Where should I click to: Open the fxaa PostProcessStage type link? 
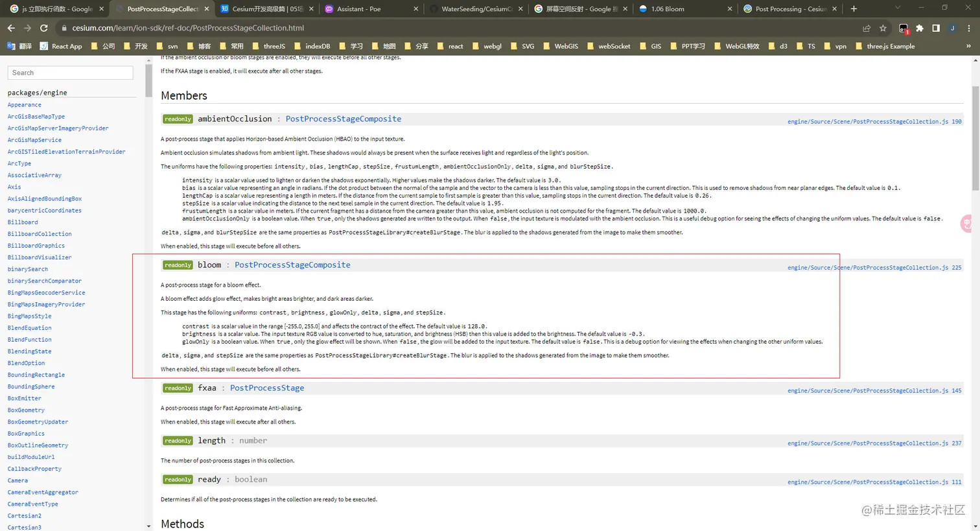pos(267,388)
